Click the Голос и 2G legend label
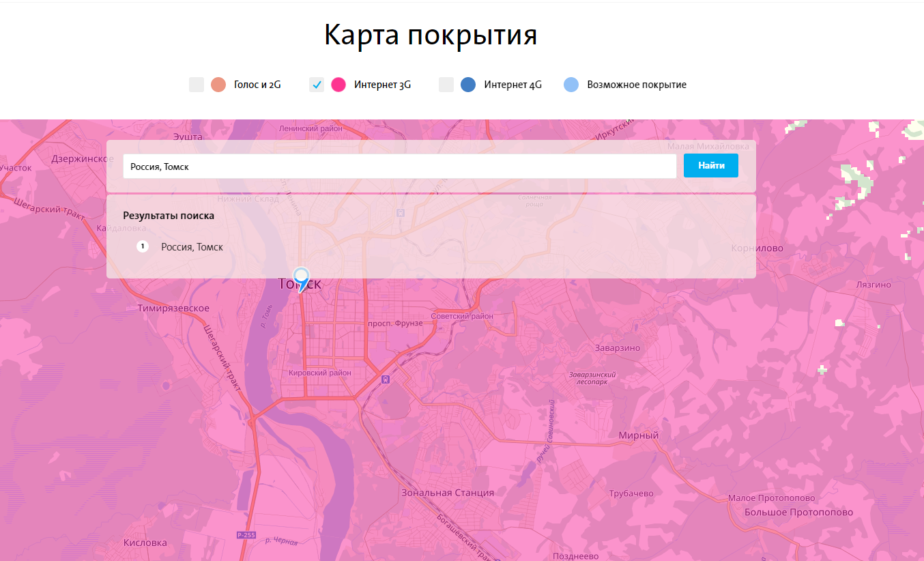 pyautogui.click(x=257, y=85)
